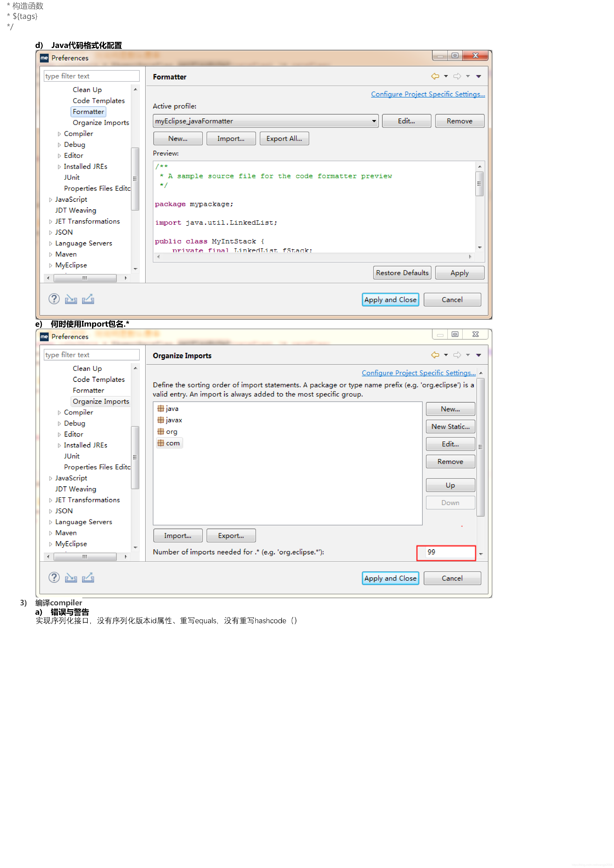Open Configure Project Specific Settings link
The width and height of the screenshot is (614, 868).
(x=428, y=94)
